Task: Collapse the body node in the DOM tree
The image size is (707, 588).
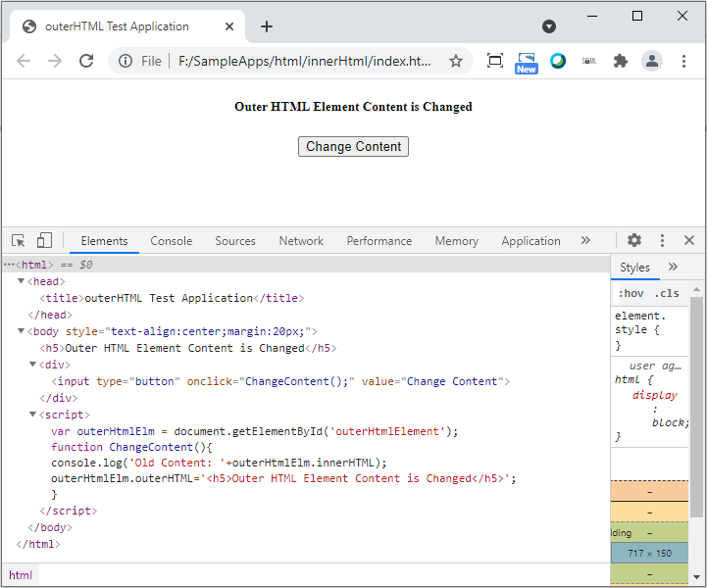Action: [x=21, y=331]
